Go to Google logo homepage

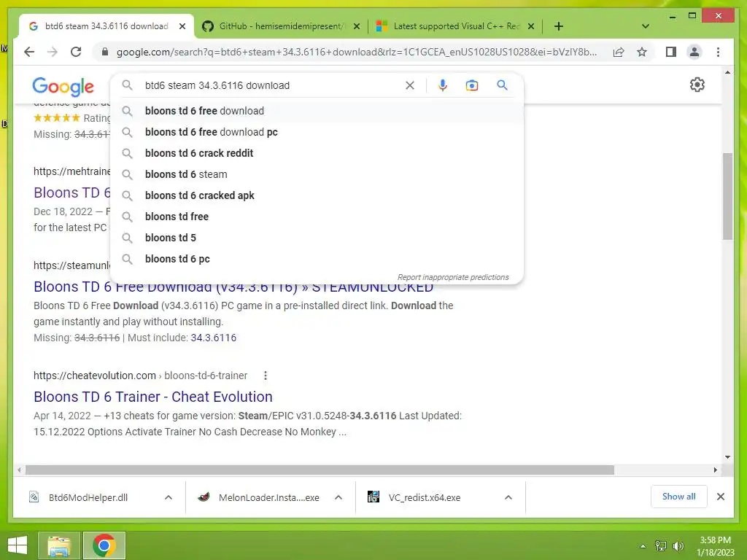[63, 87]
